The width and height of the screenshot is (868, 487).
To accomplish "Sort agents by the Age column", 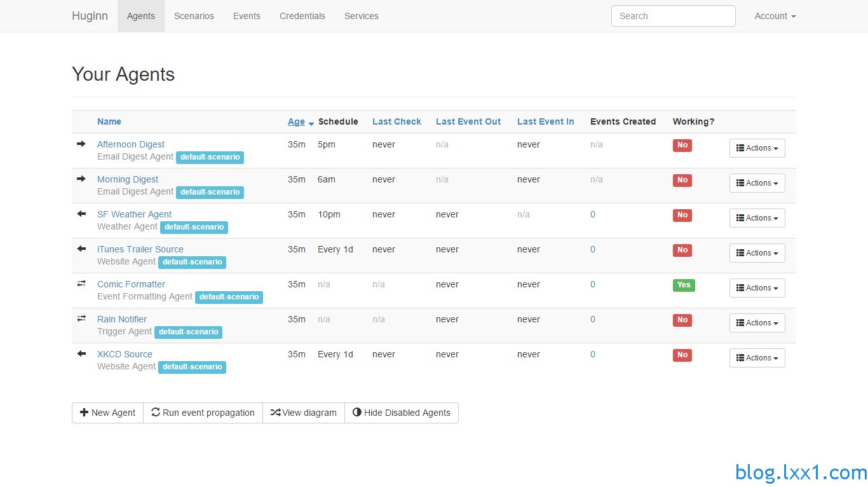I will (296, 121).
